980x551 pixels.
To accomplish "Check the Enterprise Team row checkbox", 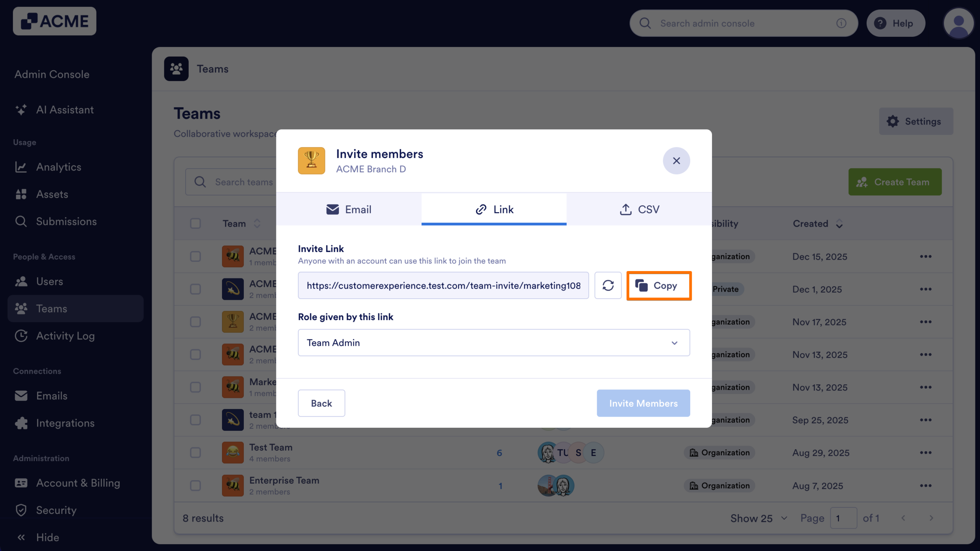I will [x=196, y=485].
